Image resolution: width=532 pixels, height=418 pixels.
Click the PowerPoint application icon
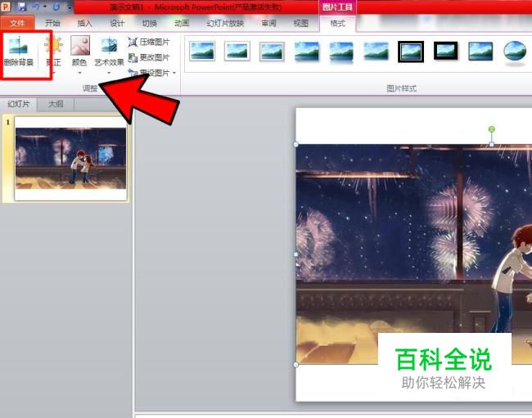pos(6,7)
